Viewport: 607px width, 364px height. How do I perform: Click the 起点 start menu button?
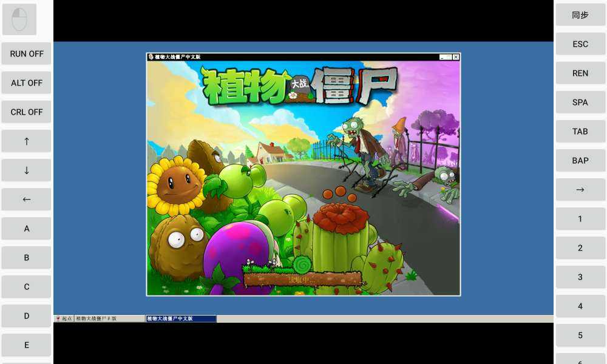point(64,318)
